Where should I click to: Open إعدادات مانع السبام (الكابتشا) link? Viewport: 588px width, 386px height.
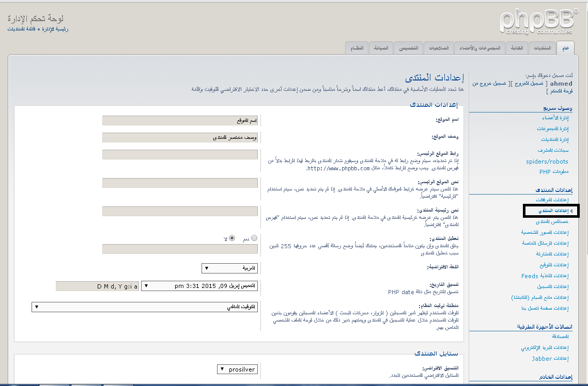pos(539,298)
